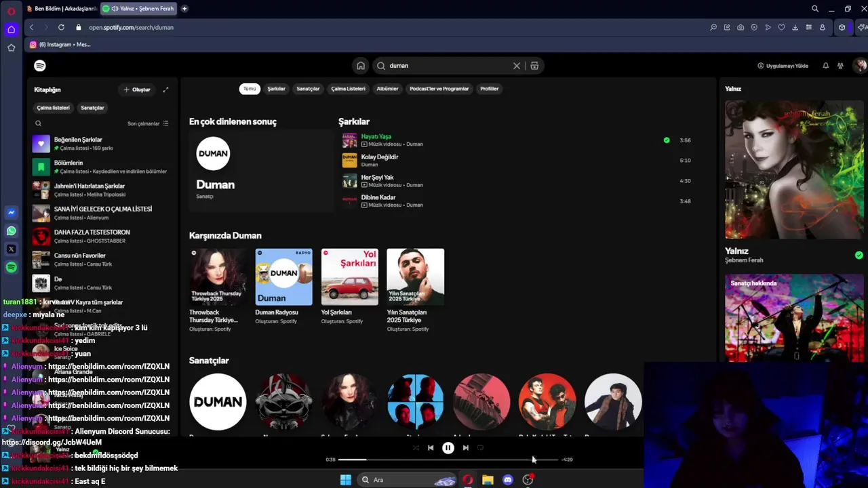The image size is (868, 488).
Task: Play song Her Şeyi Yak
Action: tap(377, 177)
